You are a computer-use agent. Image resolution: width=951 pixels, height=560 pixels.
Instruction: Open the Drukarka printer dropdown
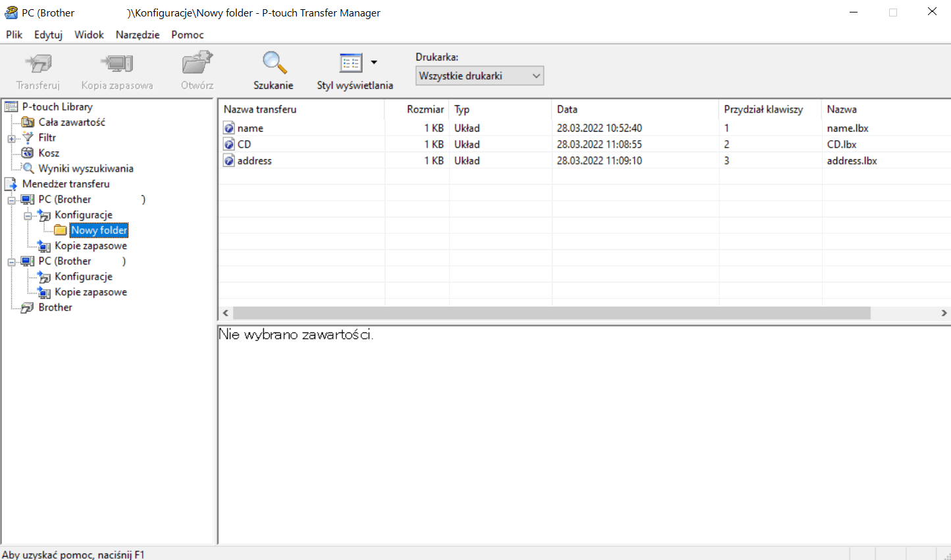(479, 76)
